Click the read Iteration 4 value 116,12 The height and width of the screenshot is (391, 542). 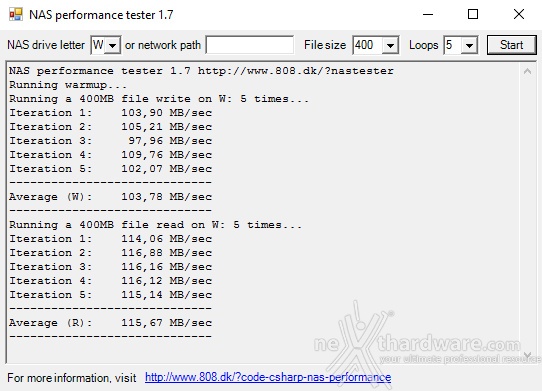tap(142, 281)
